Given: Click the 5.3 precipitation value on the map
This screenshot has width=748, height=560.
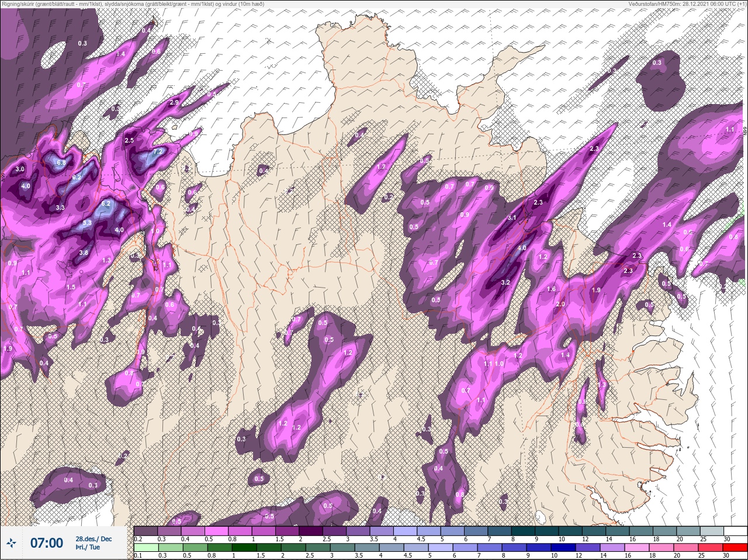Looking at the screenshot, I should point(87,223).
